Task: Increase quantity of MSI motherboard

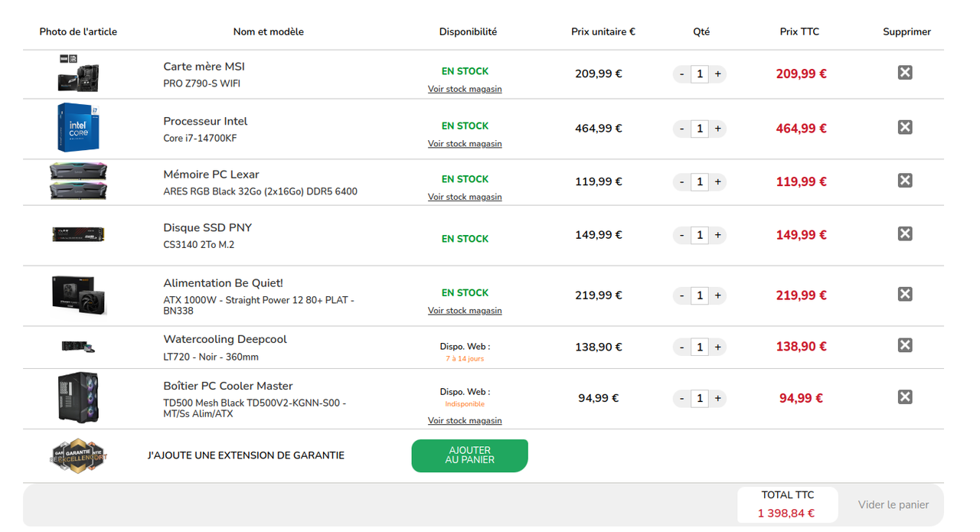Action: (717, 74)
